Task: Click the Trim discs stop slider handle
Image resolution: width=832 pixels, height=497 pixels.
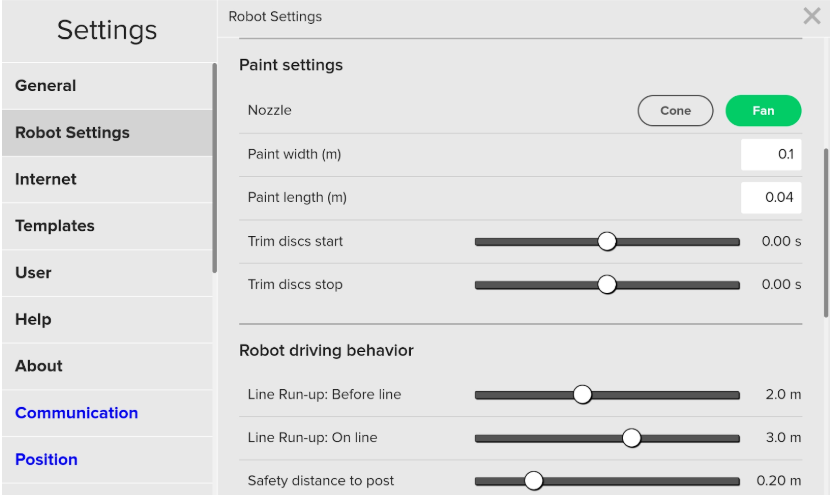Action: pyautogui.click(x=607, y=284)
